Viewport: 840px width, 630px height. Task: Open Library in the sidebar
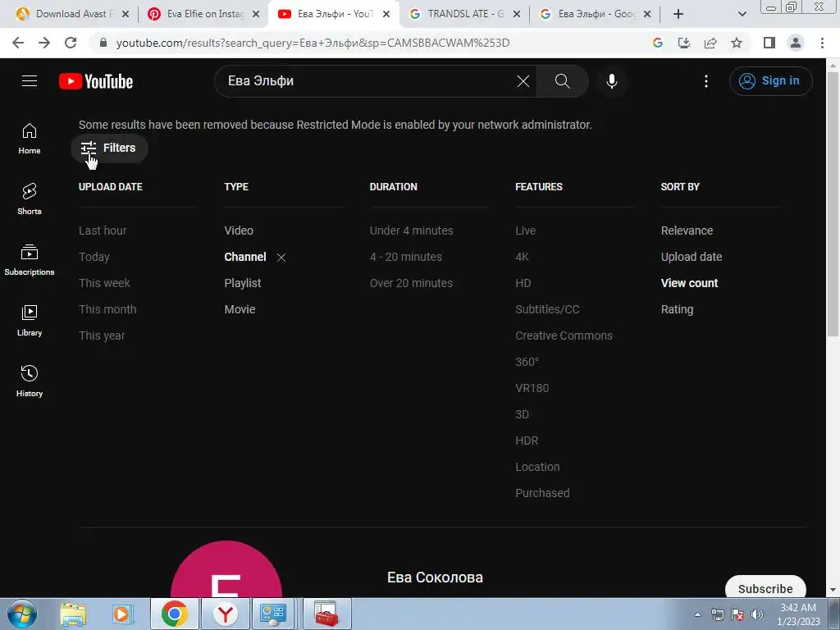tap(30, 321)
